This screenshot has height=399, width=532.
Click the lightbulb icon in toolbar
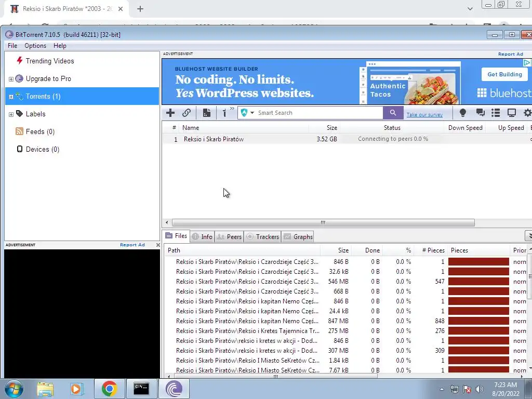tap(462, 113)
